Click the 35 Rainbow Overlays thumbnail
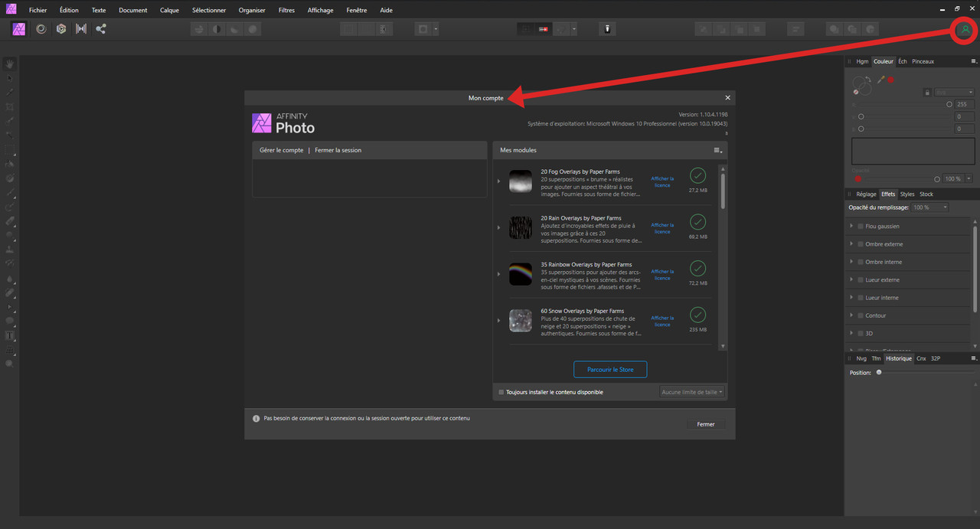This screenshot has width=980, height=529. pos(521,274)
